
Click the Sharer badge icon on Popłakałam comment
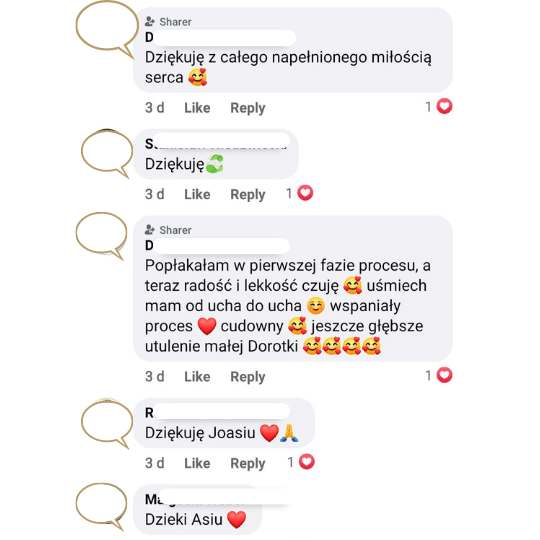149,230
